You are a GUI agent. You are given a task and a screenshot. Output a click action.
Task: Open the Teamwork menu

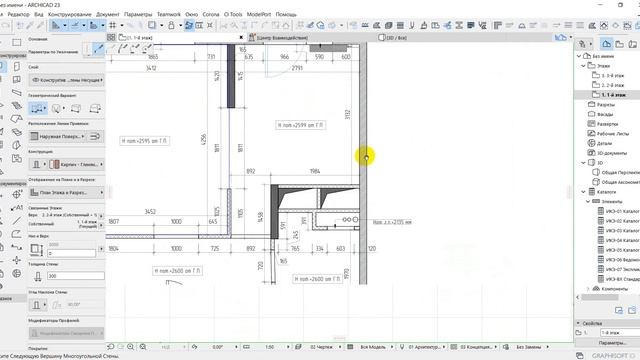click(169, 14)
